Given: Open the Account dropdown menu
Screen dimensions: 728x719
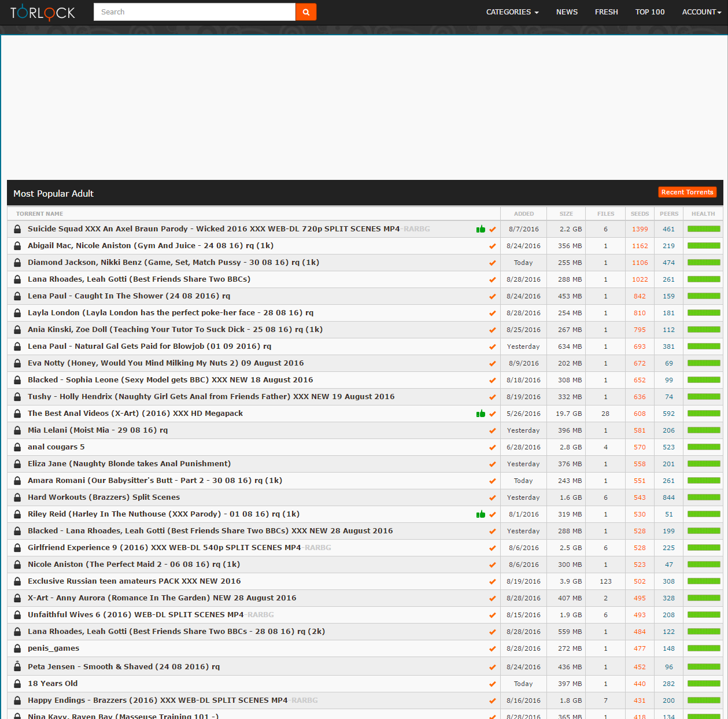Looking at the screenshot, I should tap(701, 12).
